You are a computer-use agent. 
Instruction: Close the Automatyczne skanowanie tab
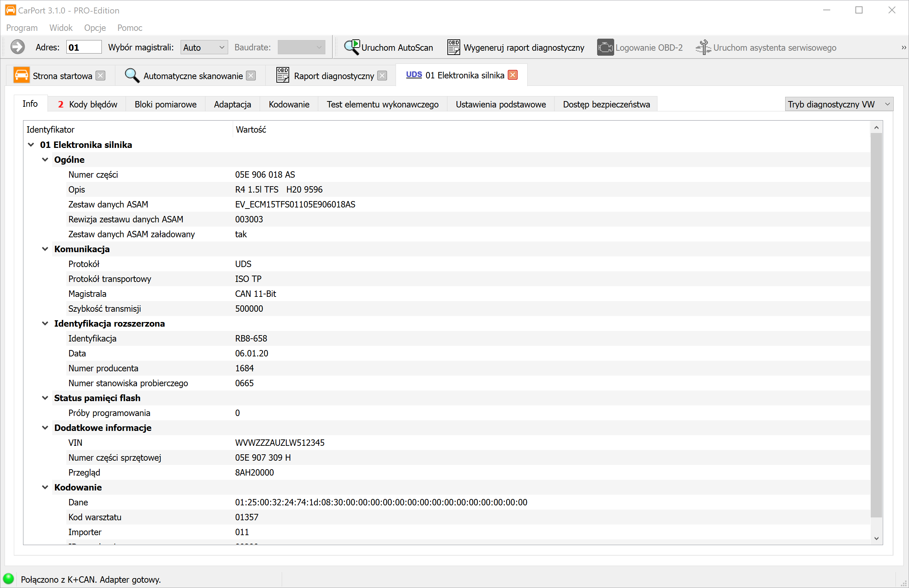pyautogui.click(x=251, y=76)
